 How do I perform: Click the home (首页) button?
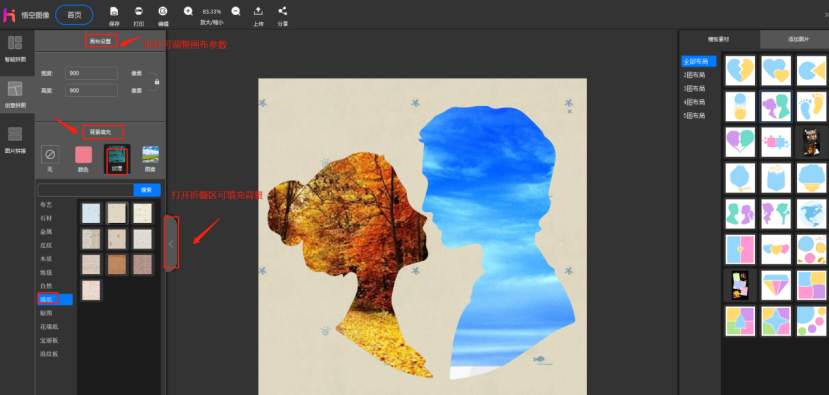tap(75, 15)
